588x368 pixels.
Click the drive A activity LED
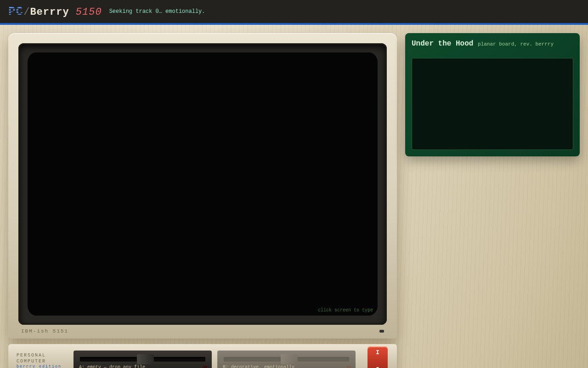tap(205, 367)
